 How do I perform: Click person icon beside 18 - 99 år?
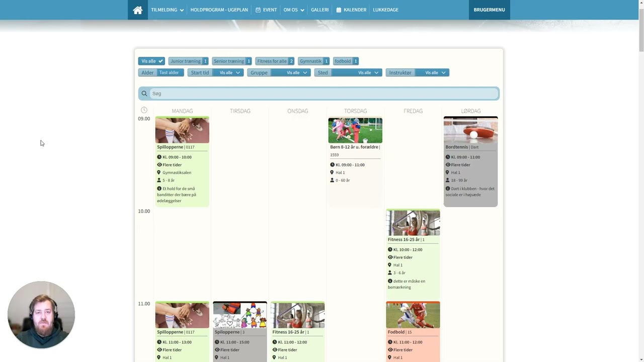[448, 180]
